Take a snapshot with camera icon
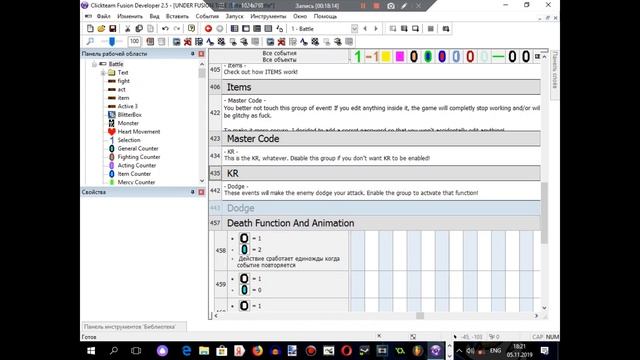 [391, 6]
